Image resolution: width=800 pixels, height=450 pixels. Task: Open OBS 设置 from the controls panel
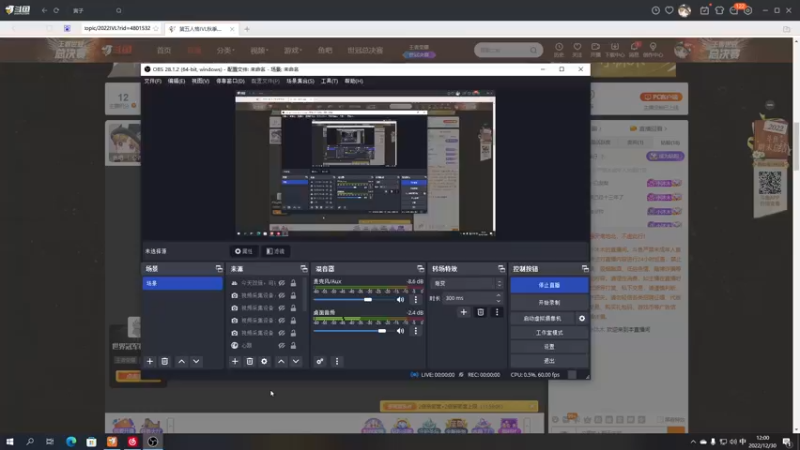(549, 346)
